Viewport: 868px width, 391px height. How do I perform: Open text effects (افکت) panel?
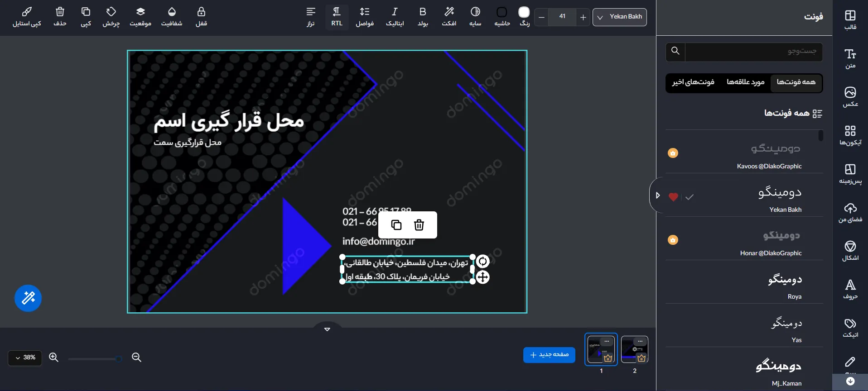449,17
